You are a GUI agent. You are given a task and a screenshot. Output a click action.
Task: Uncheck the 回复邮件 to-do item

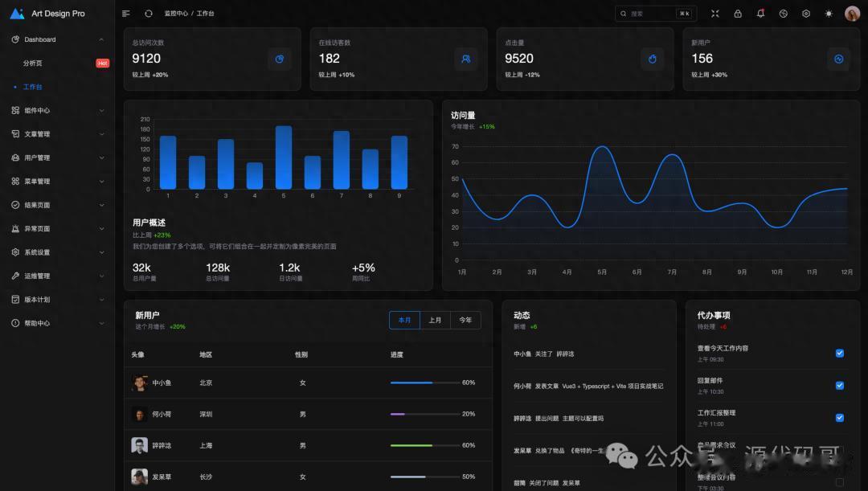(x=840, y=385)
